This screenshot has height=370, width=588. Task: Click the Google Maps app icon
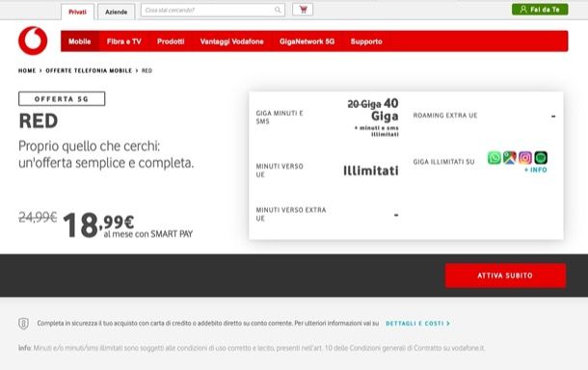click(510, 158)
